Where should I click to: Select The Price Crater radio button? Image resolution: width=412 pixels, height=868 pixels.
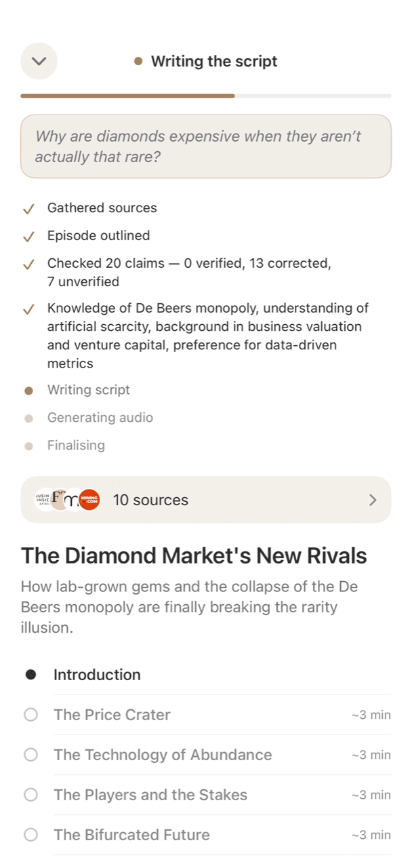tap(31, 715)
